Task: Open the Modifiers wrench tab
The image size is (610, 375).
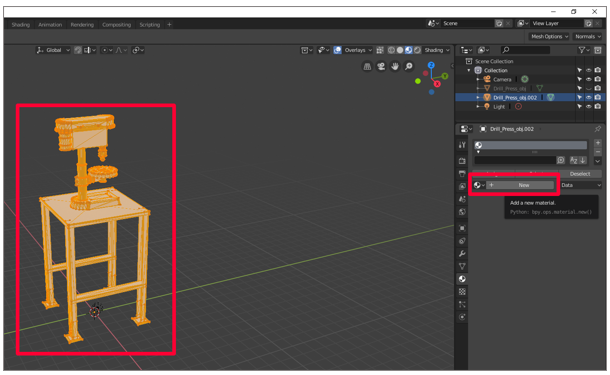Action: coord(462,254)
